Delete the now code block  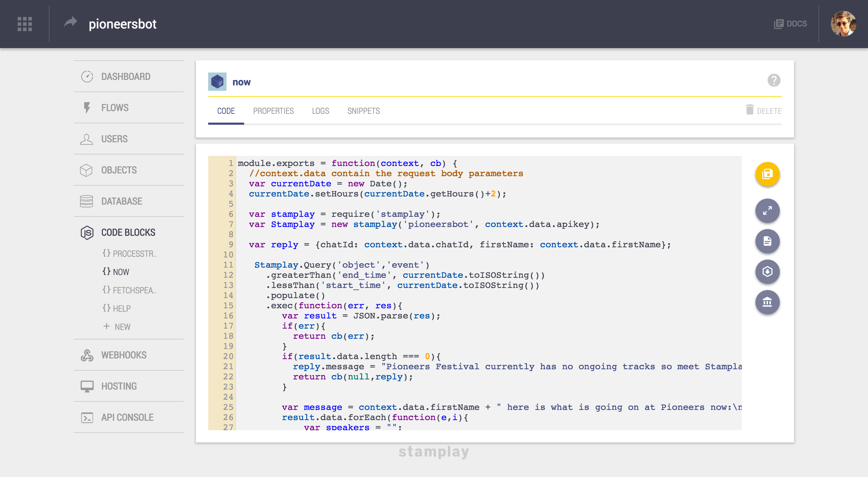coord(764,110)
